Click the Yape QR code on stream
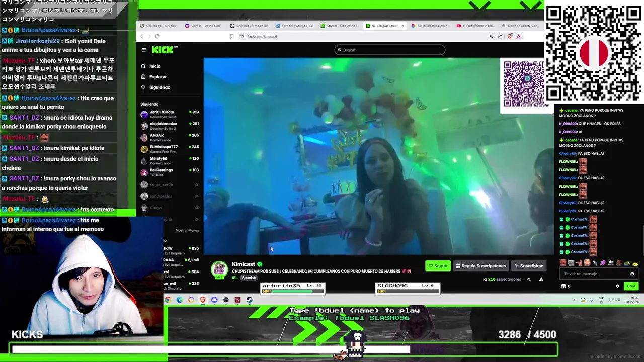 pyautogui.click(x=524, y=84)
